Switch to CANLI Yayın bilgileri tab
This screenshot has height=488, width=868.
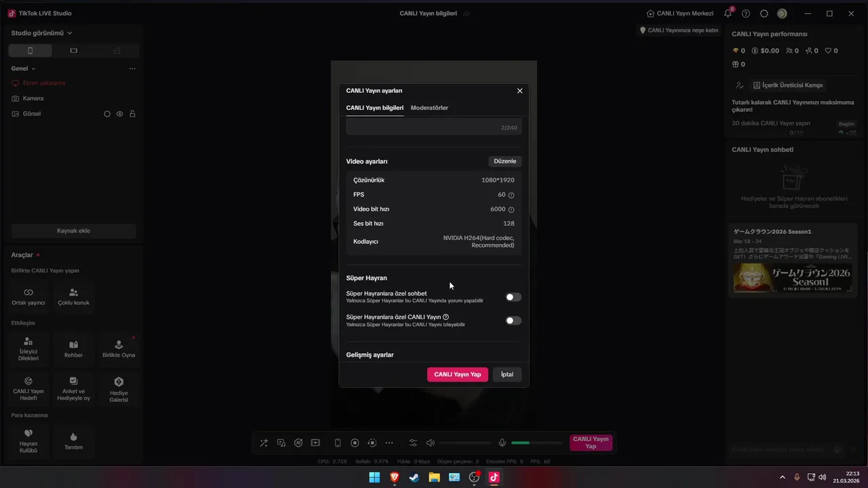[375, 108]
